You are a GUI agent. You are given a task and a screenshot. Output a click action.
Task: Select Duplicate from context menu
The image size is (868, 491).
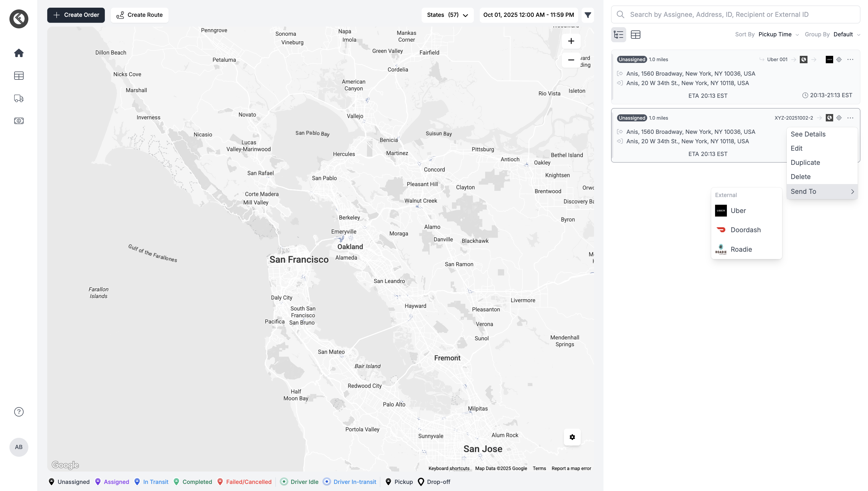805,162
